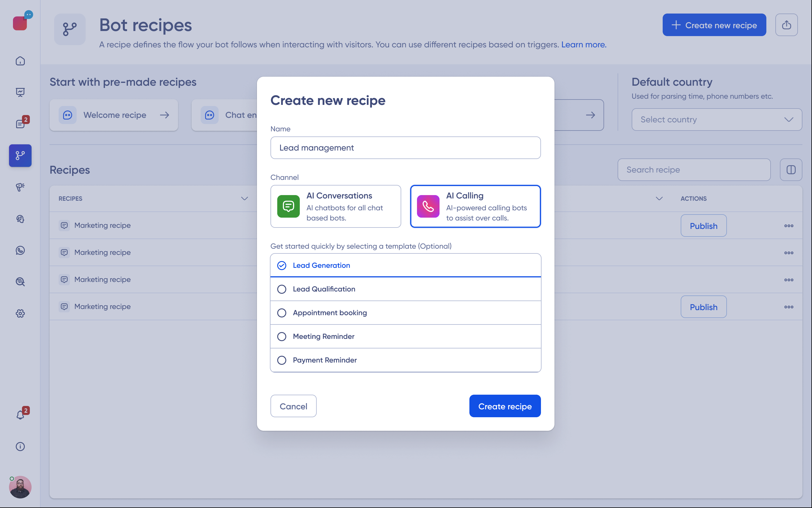
Task: Click the export share icon button
Action: (786, 25)
